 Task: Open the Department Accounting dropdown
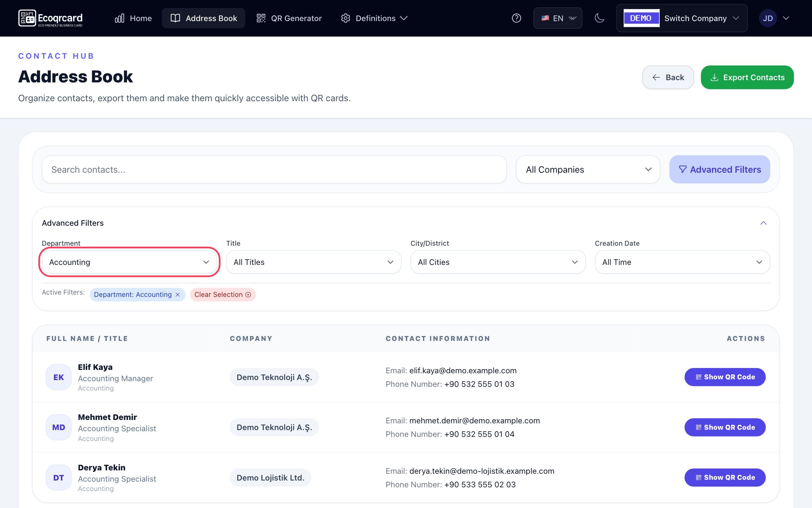click(129, 262)
